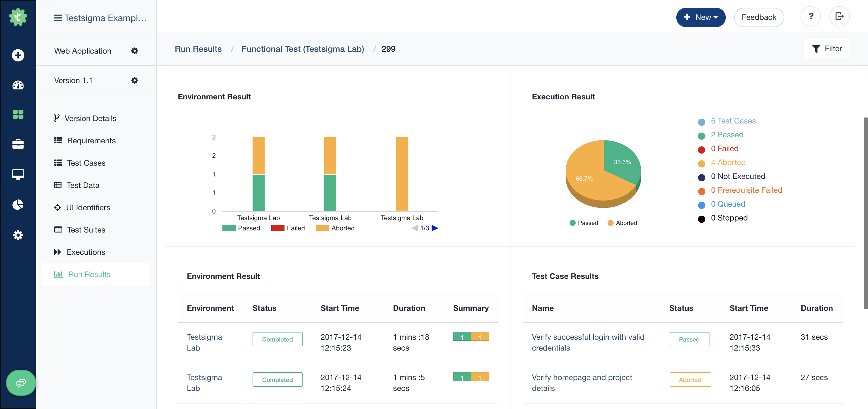Open Functional Test (Testsigma Lab) breadcrumb
868x409 pixels.
[x=303, y=49]
